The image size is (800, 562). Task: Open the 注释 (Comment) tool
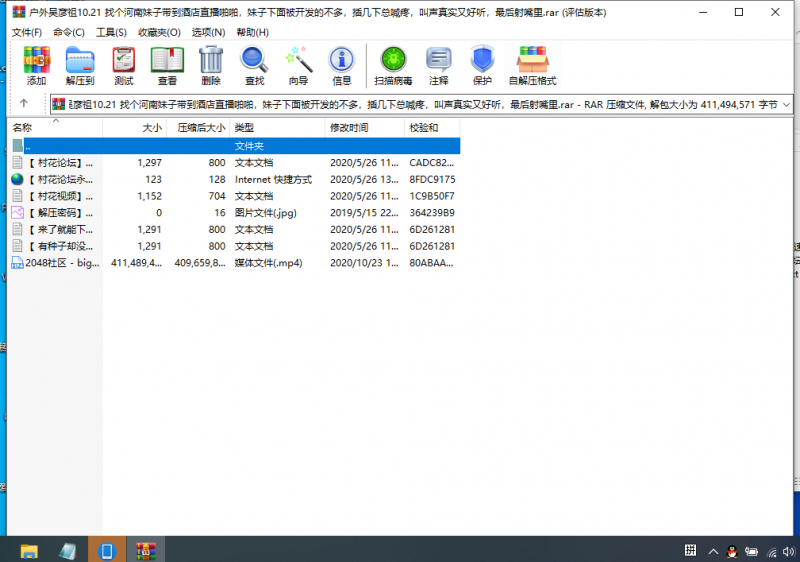pyautogui.click(x=438, y=66)
